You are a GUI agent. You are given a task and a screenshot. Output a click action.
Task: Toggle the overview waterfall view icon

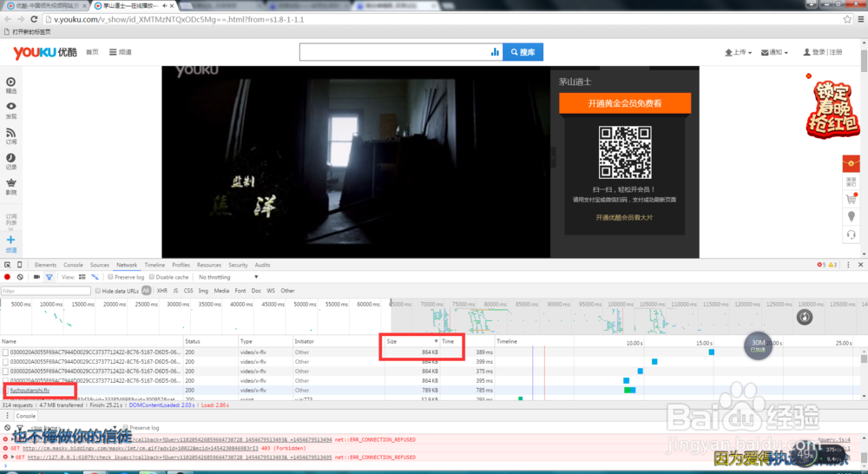[95, 277]
